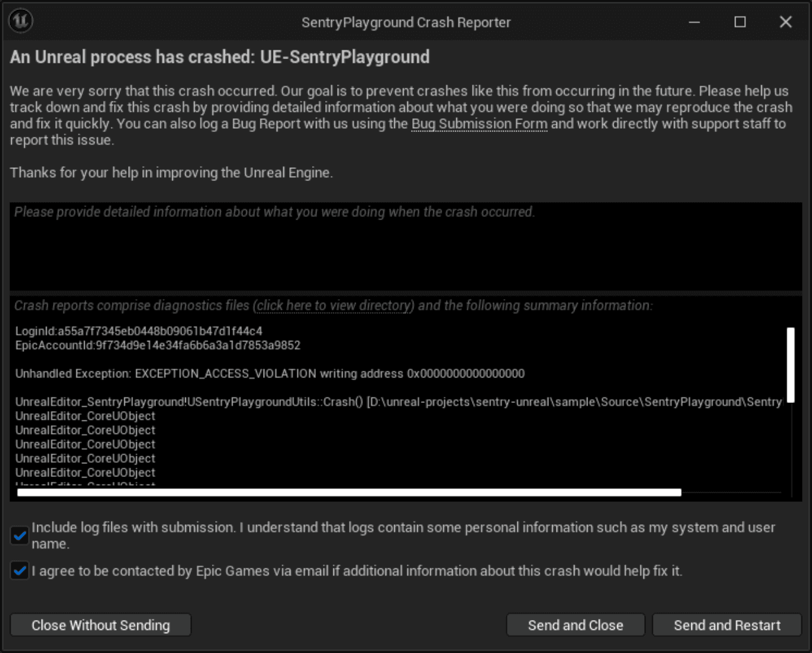Click Send and Restart
This screenshot has height=653, width=812.
click(x=726, y=625)
